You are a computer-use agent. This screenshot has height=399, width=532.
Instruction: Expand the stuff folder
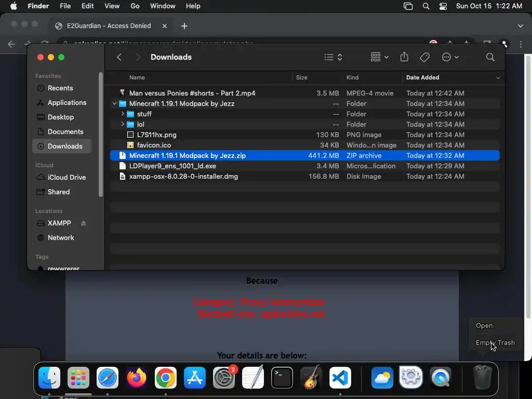(x=123, y=114)
